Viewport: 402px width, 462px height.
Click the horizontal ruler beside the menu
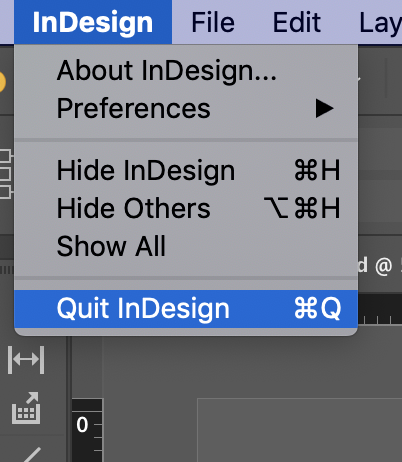(x=380, y=309)
